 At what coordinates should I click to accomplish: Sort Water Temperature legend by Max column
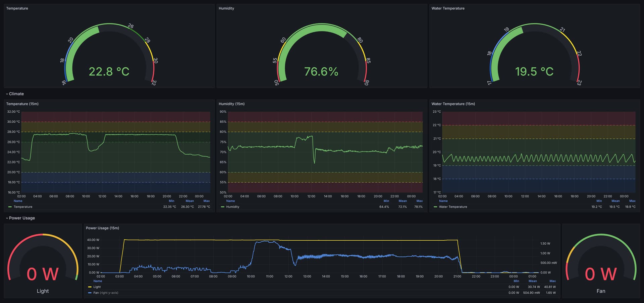(x=632, y=201)
